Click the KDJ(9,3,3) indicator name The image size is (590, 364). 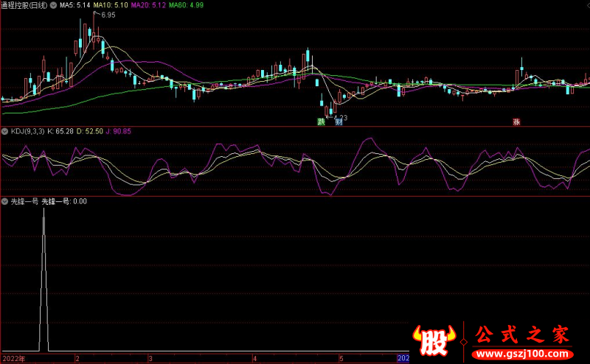27,131
